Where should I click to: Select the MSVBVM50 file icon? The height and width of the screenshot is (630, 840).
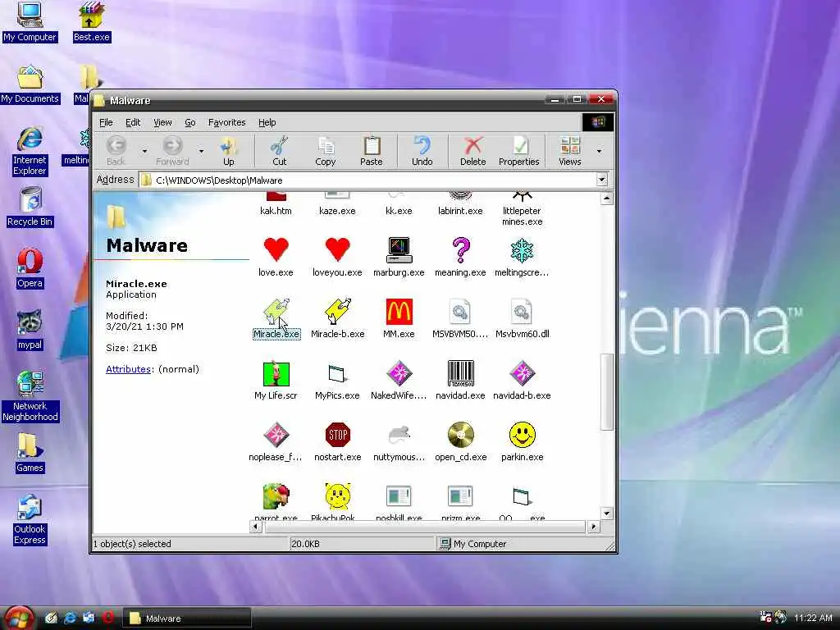[x=461, y=311]
